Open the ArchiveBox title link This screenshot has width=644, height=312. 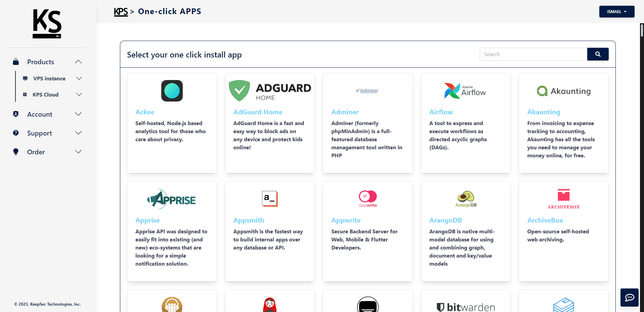545,220
